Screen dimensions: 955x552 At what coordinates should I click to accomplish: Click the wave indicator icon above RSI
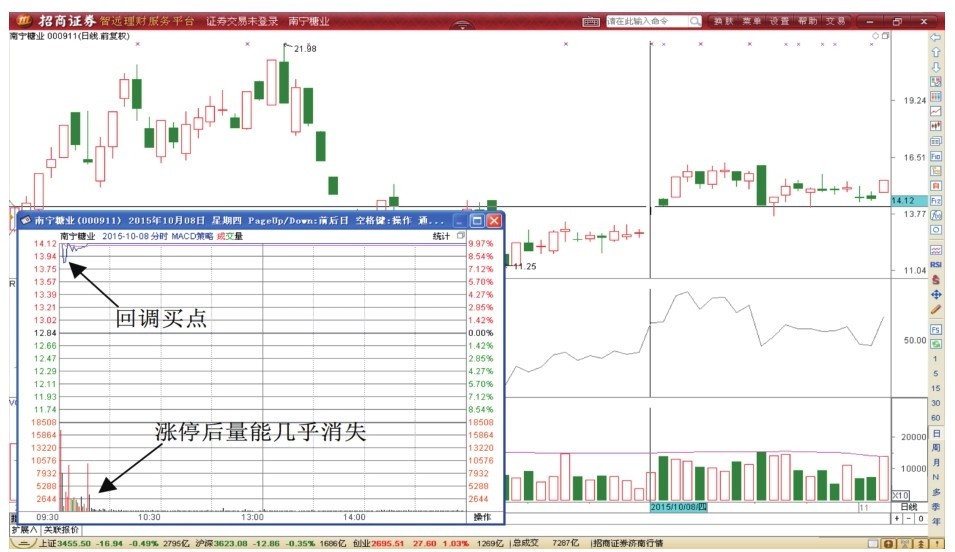(936, 250)
